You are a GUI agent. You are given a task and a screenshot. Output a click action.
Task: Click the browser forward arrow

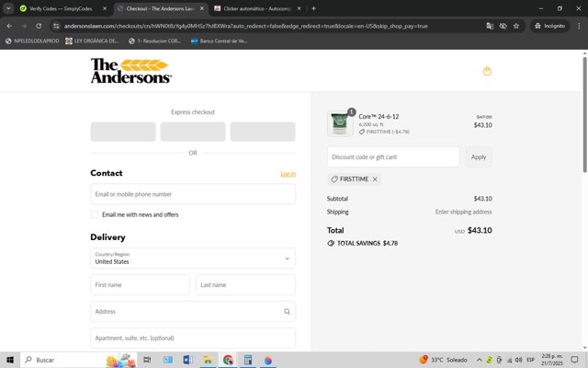pyautogui.click(x=24, y=26)
